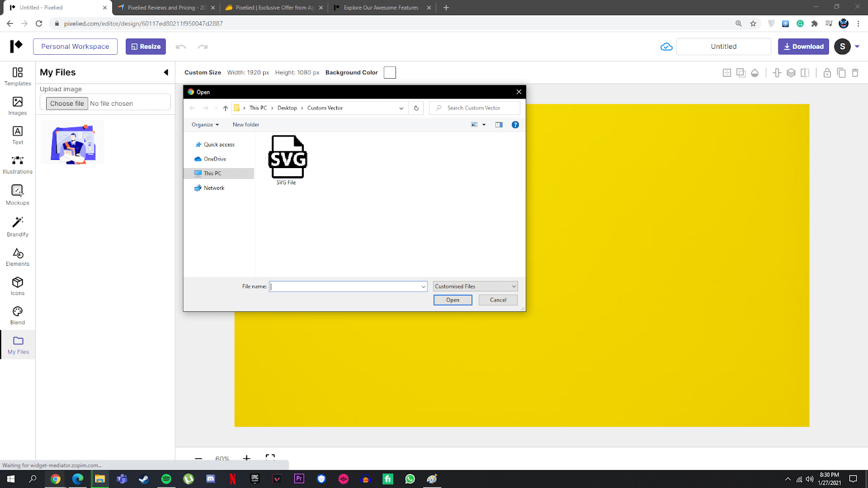Open the Elements shapes panel

tap(17, 257)
